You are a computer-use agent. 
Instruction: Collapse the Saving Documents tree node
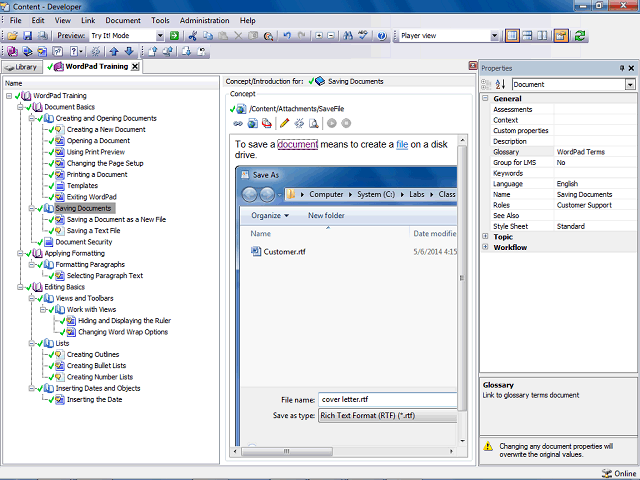click(31, 209)
